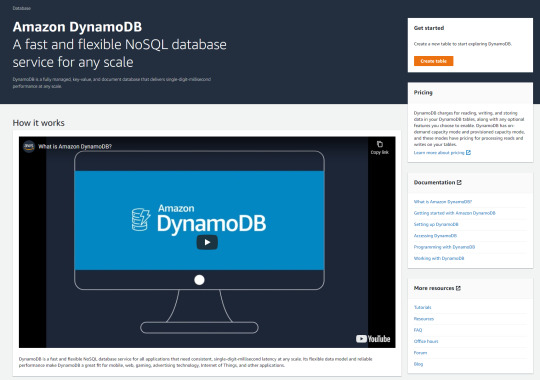Click the orange Create table button

[x=433, y=61]
